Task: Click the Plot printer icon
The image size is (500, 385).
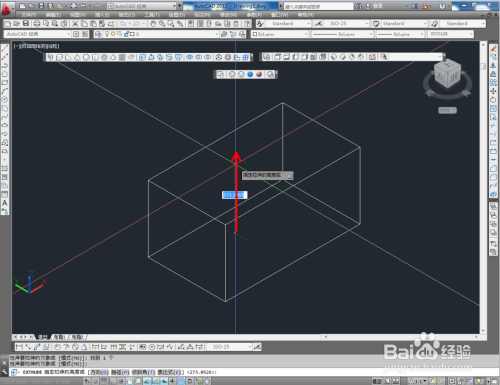Action: pyautogui.click(x=37, y=24)
